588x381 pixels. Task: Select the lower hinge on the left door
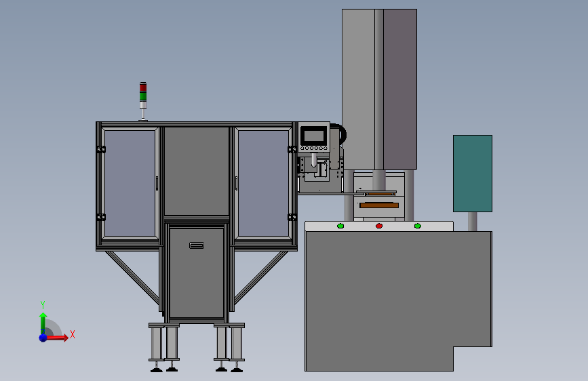click(101, 217)
